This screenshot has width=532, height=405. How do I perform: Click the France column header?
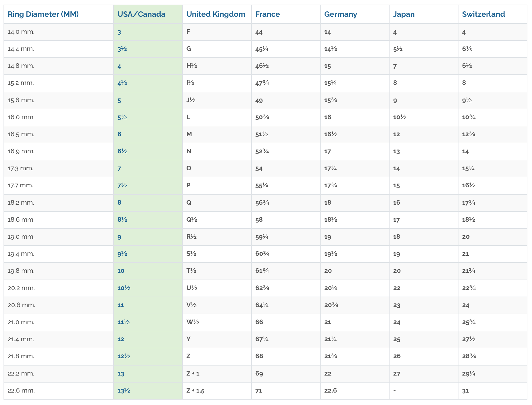286,14
